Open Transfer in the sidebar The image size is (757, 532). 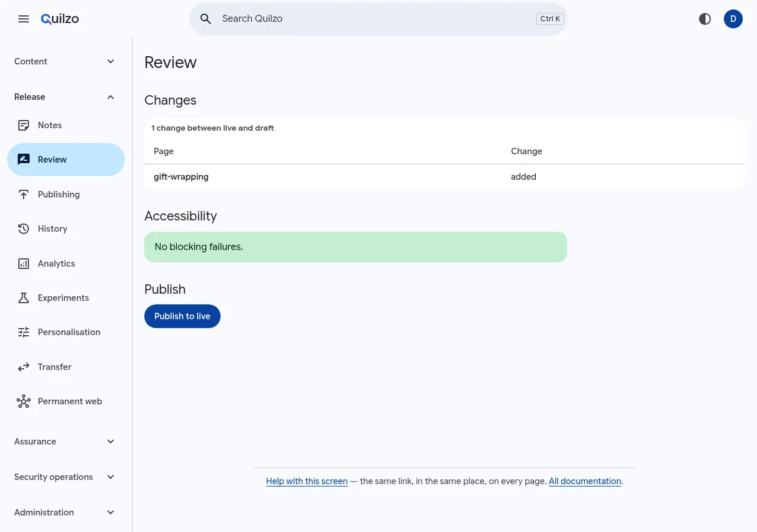(x=66, y=367)
